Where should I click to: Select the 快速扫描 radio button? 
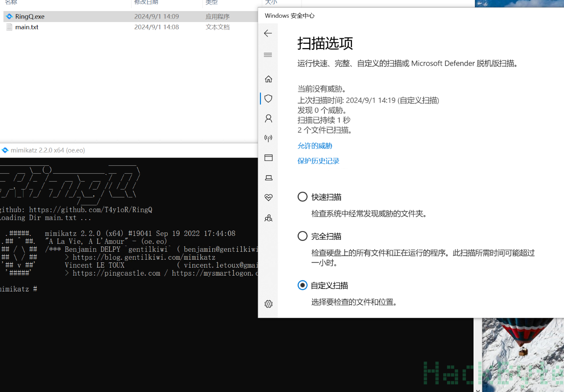click(x=302, y=197)
